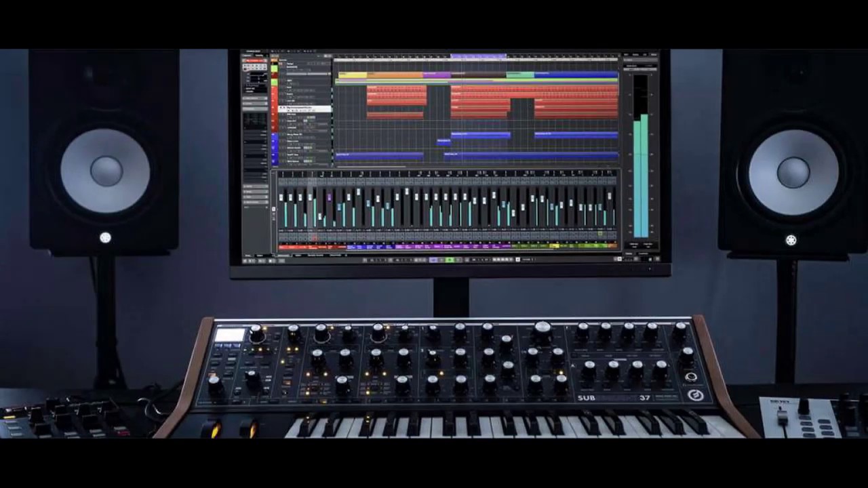
Task: Select the white highlighted track in the track list
Action: point(304,109)
